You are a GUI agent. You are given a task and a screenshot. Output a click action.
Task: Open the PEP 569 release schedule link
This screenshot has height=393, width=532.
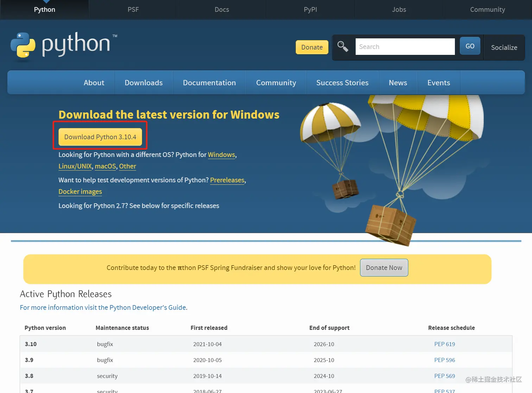point(445,376)
